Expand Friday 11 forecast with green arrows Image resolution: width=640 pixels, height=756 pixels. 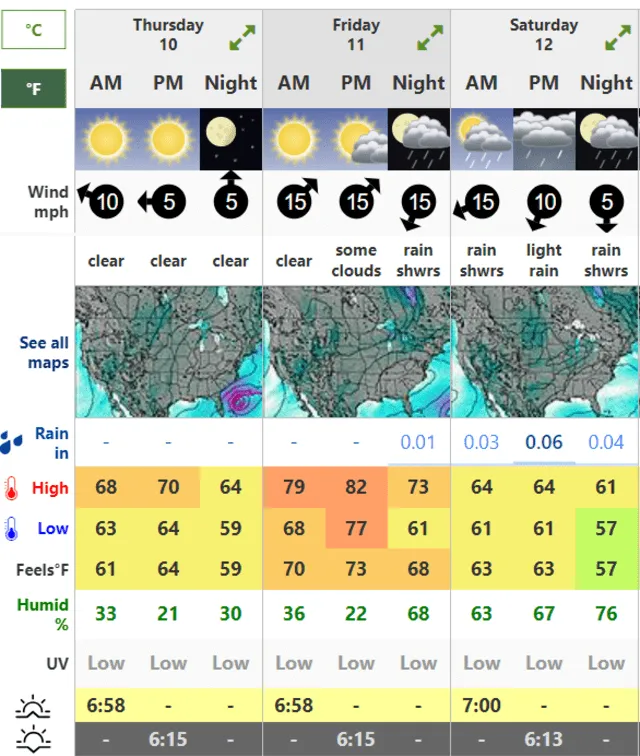pyautogui.click(x=430, y=39)
